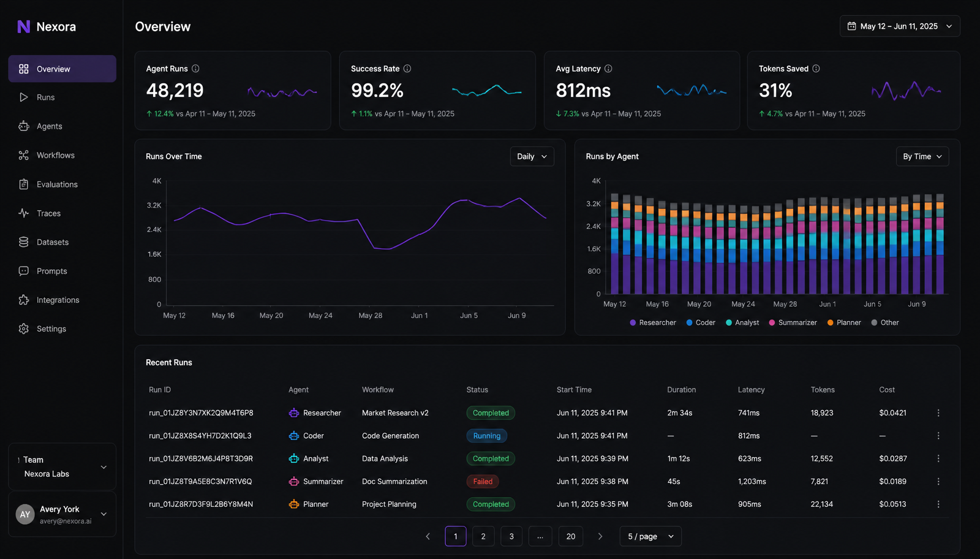Open row actions for Data Analysis run
Screen dimensions: 980x559
point(938,458)
